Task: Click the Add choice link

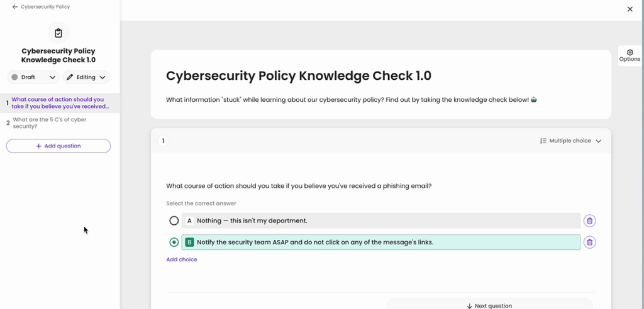Action: tap(181, 259)
